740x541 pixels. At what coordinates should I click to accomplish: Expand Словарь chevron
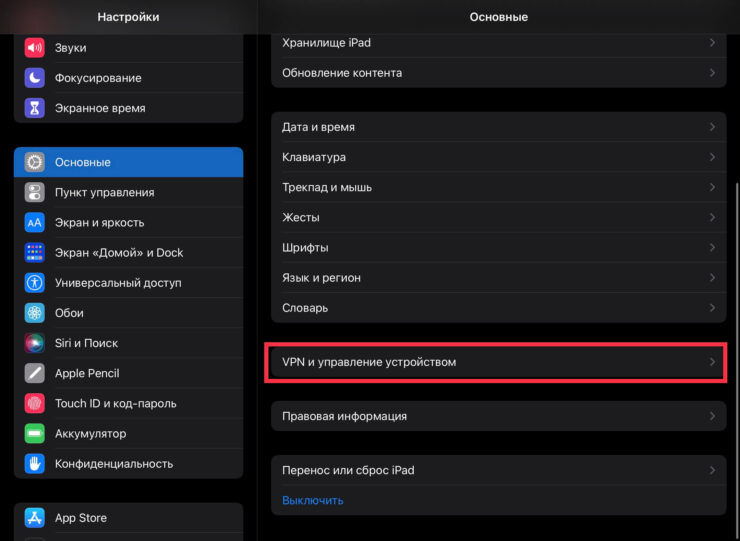click(x=712, y=308)
